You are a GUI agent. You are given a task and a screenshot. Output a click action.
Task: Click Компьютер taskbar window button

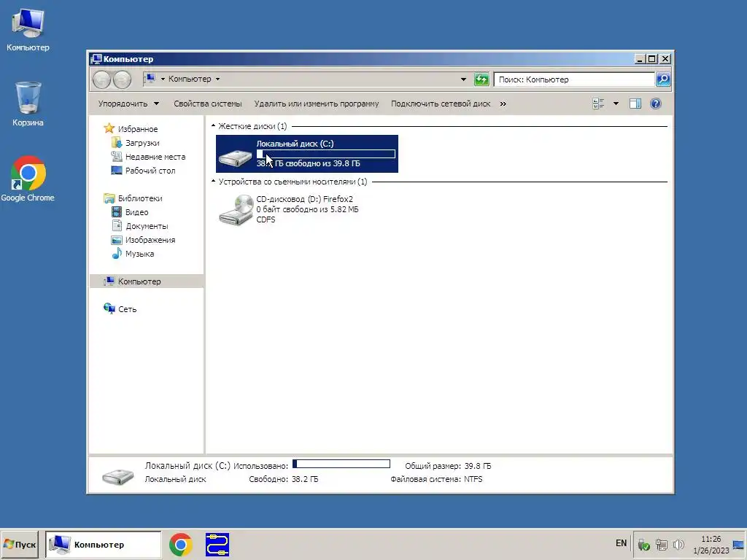pyautogui.click(x=104, y=544)
